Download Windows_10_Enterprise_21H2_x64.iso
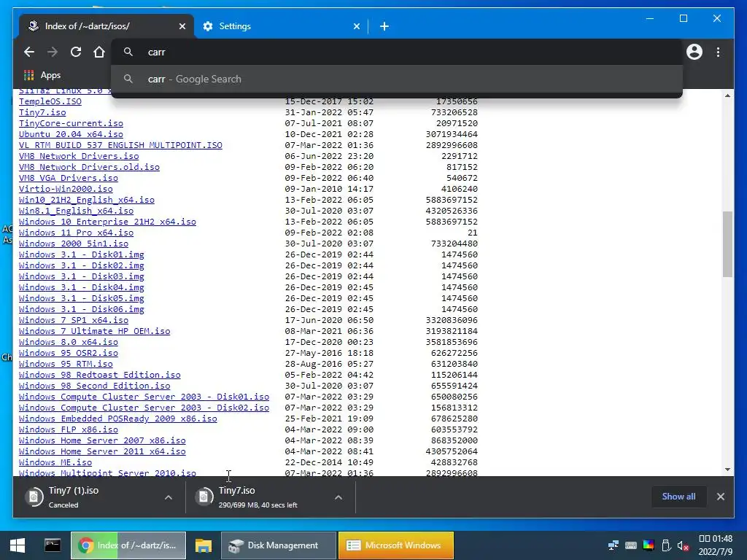The width and height of the screenshot is (747, 560). [x=107, y=222]
